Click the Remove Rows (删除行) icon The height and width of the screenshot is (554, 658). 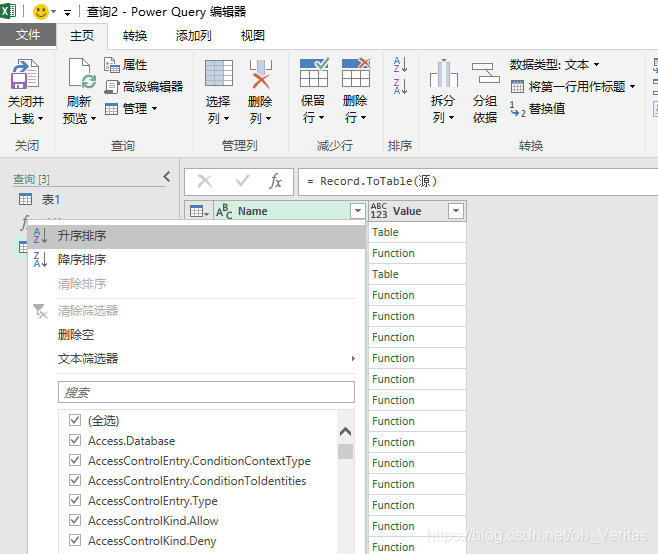coord(356,73)
